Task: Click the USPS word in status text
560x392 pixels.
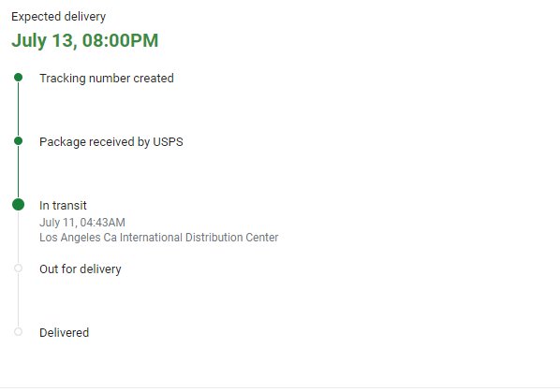Action: click(x=168, y=141)
